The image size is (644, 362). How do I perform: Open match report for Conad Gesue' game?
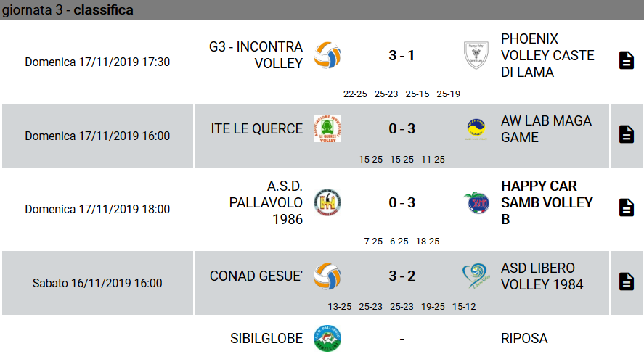pyautogui.click(x=626, y=281)
